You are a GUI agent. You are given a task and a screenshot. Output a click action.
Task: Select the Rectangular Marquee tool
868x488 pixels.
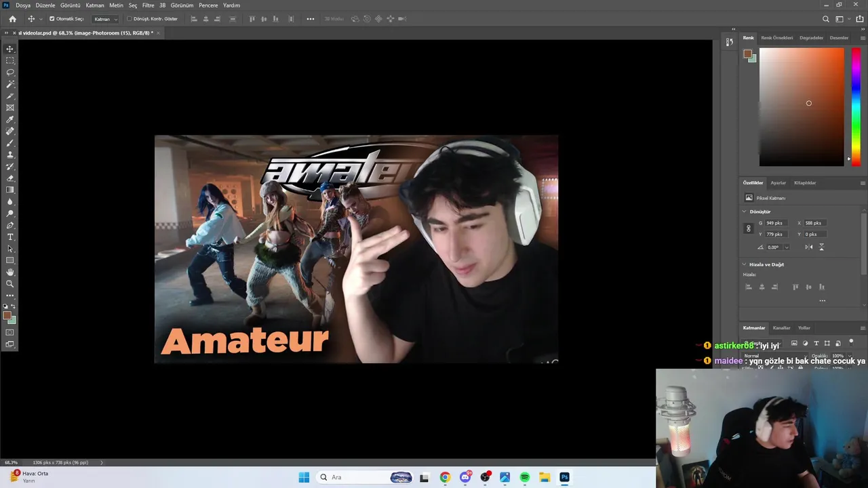(10, 60)
